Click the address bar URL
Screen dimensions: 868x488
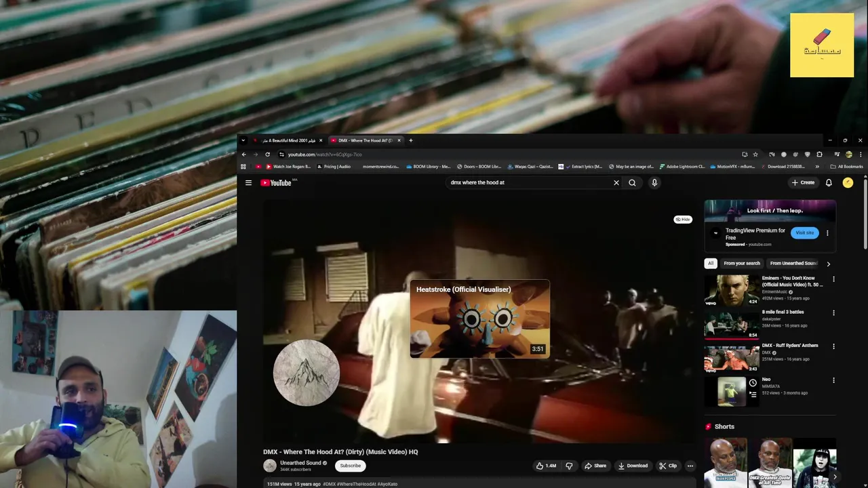coord(325,155)
